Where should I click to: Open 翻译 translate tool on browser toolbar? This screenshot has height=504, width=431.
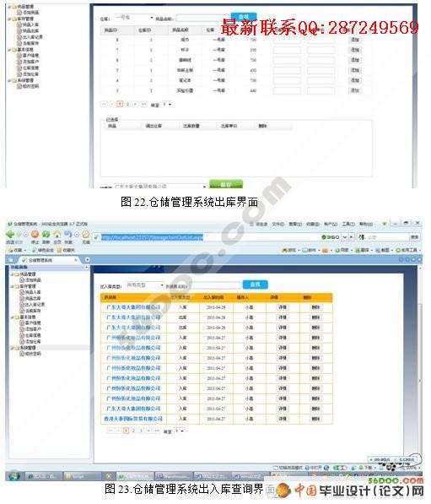coord(364,250)
